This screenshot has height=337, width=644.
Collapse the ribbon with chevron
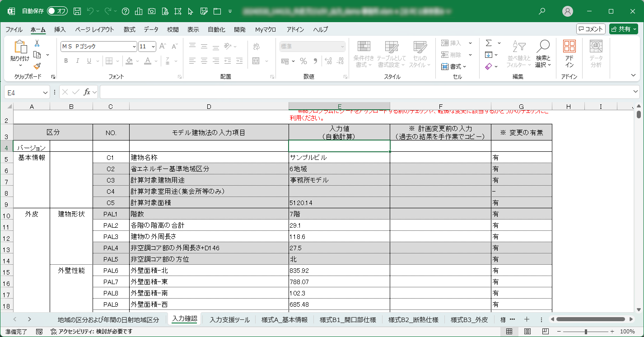point(633,75)
